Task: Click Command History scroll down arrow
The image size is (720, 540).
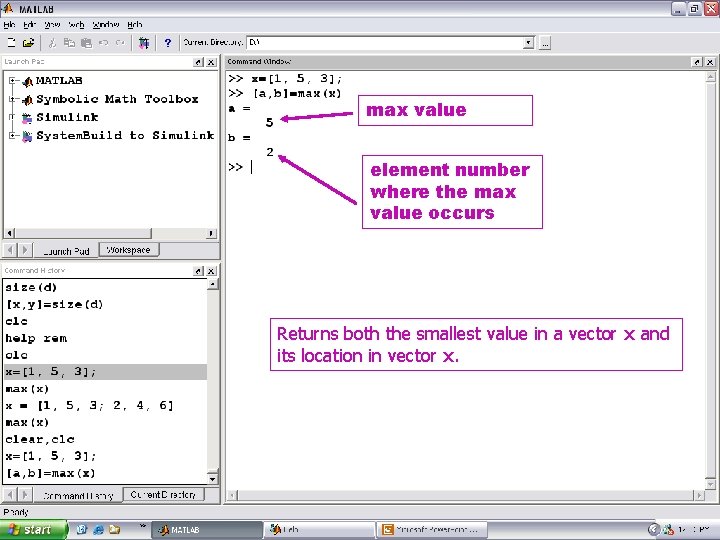Action: [x=213, y=479]
